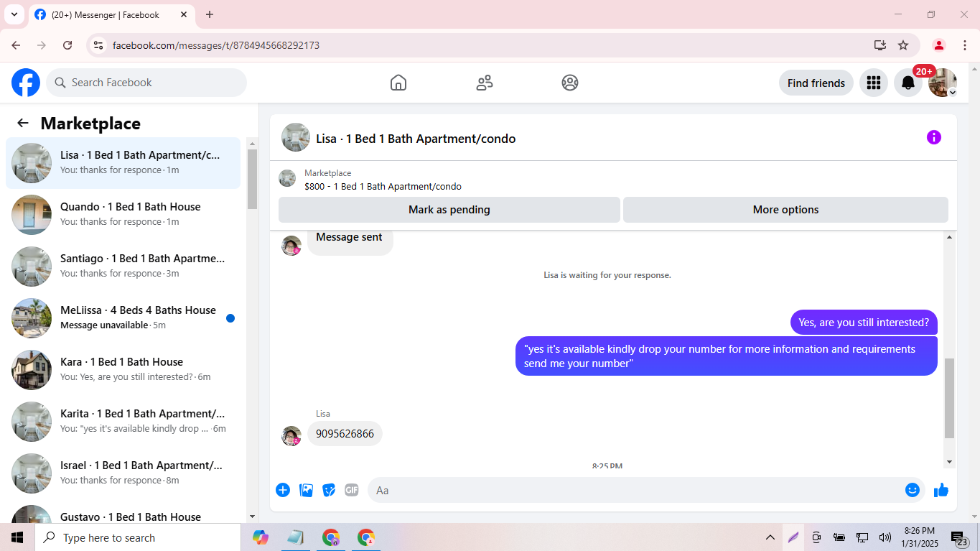Image resolution: width=980 pixels, height=551 pixels.
Task: Click the message bubble reading 9095626866
Action: point(345,434)
